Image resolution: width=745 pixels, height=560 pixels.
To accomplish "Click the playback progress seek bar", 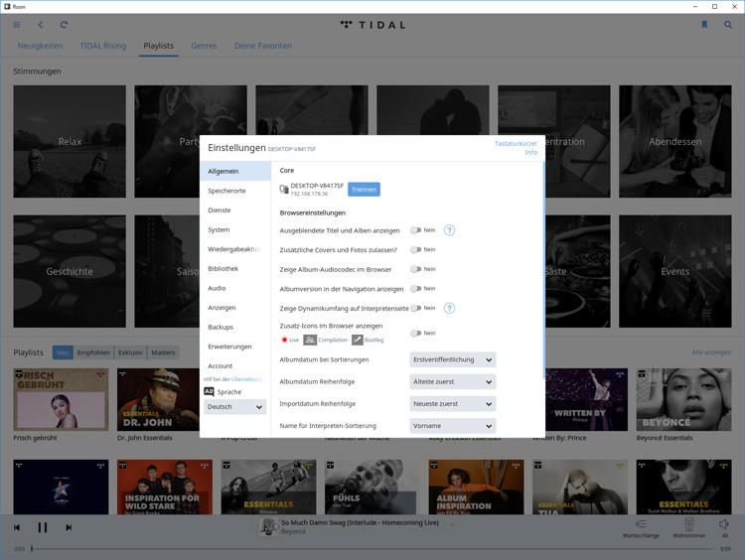I will pyautogui.click(x=372, y=549).
